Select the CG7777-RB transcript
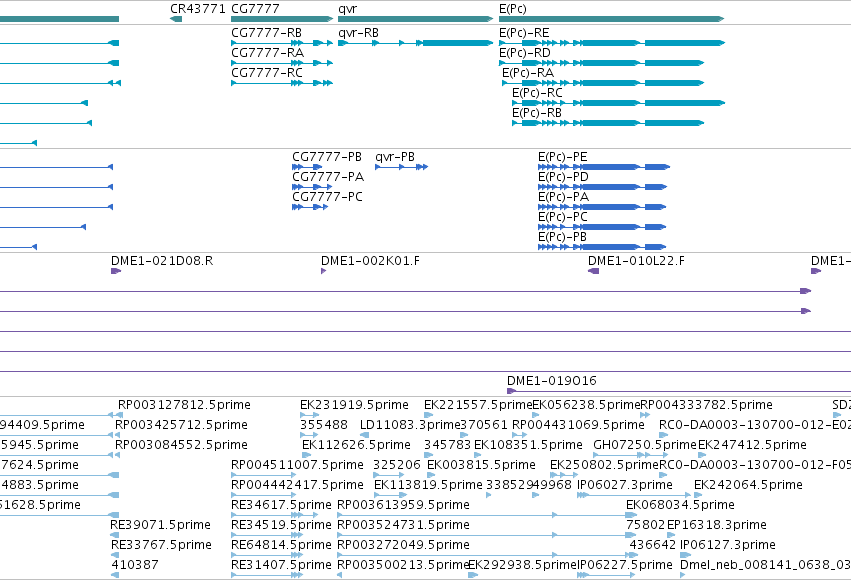851x580 pixels. [282, 43]
